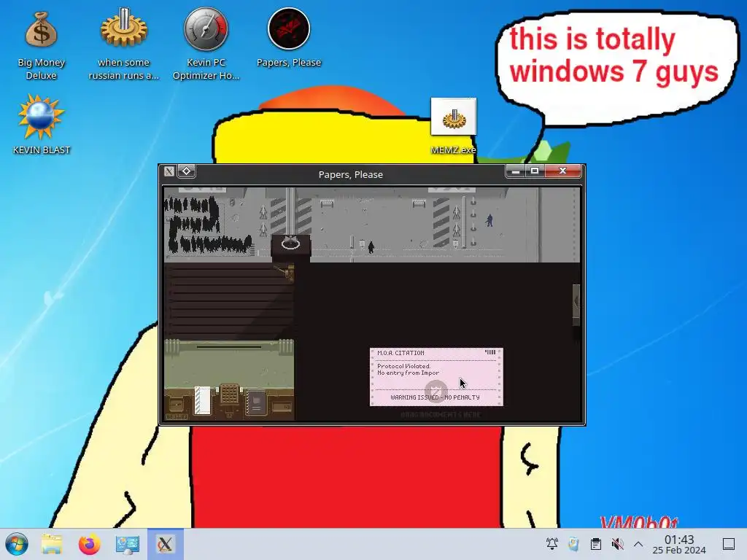Open the notifications bell in the tray
Screen dimensions: 747x560
coord(552,544)
